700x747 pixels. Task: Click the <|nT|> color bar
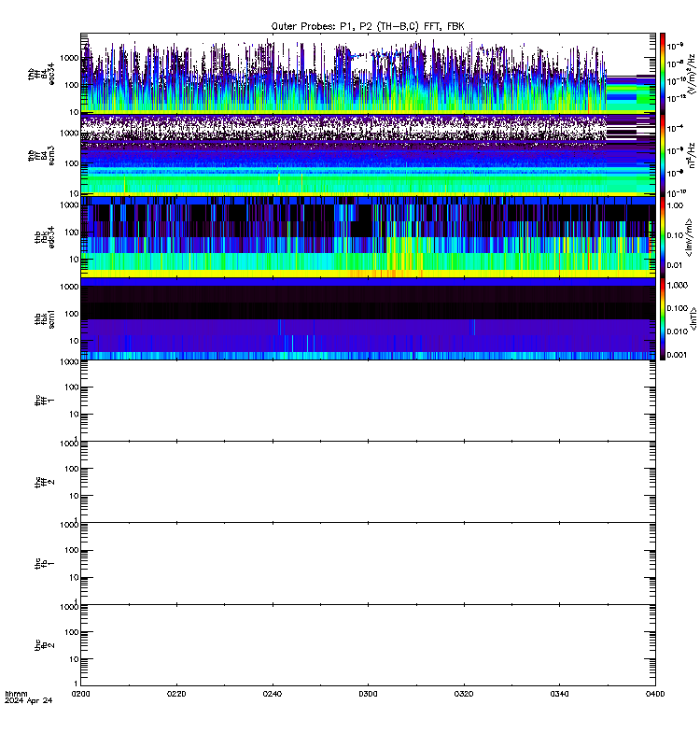tap(663, 318)
